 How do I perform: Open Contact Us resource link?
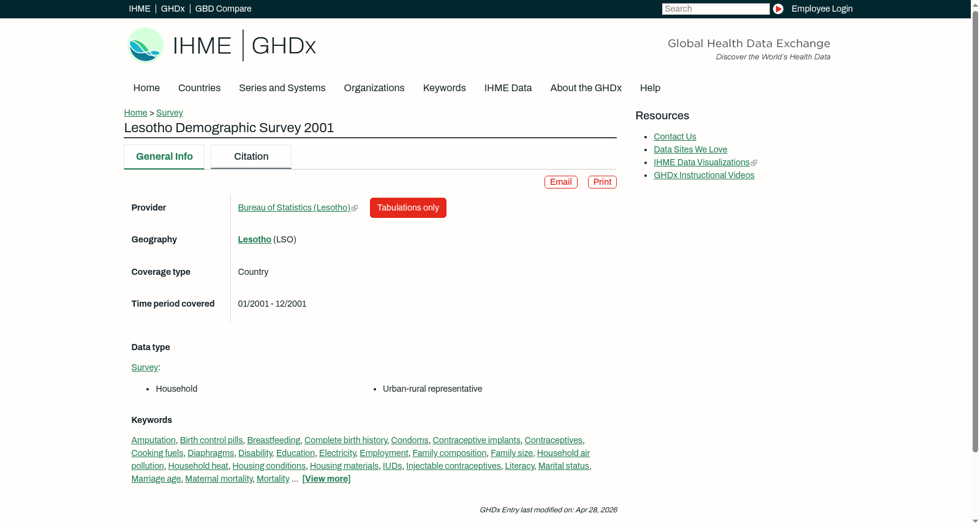tap(675, 137)
